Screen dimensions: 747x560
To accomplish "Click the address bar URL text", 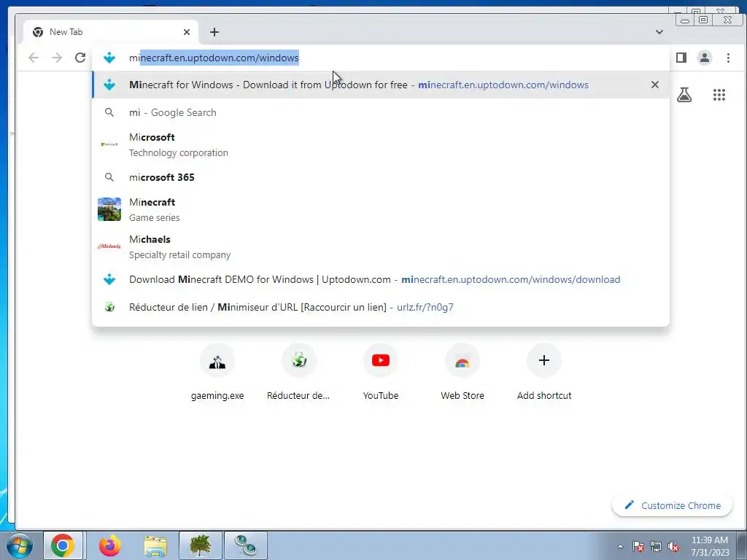I will coord(214,58).
